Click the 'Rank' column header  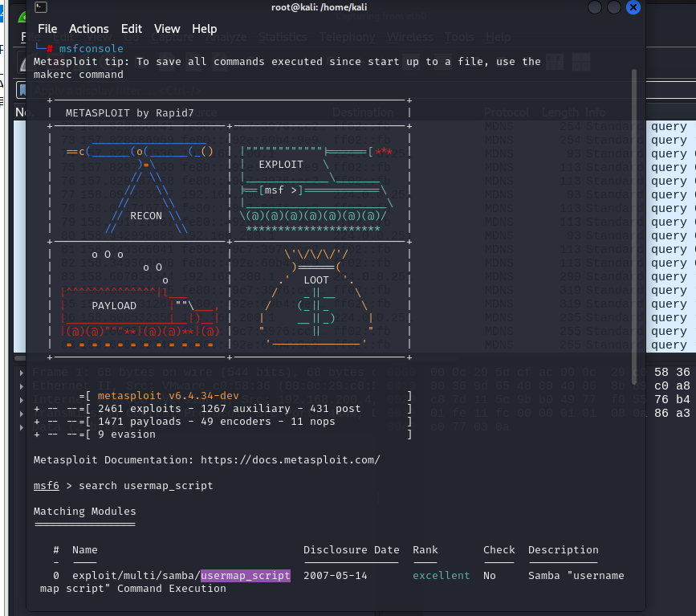(425, 550)
